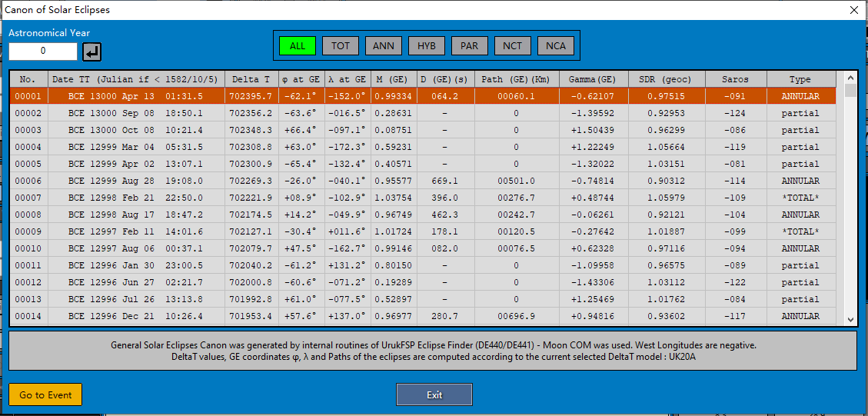The image size is (868, 416).
Task: Close the Canon of Solar Eclipses window
Action: (x=853, y=9)
